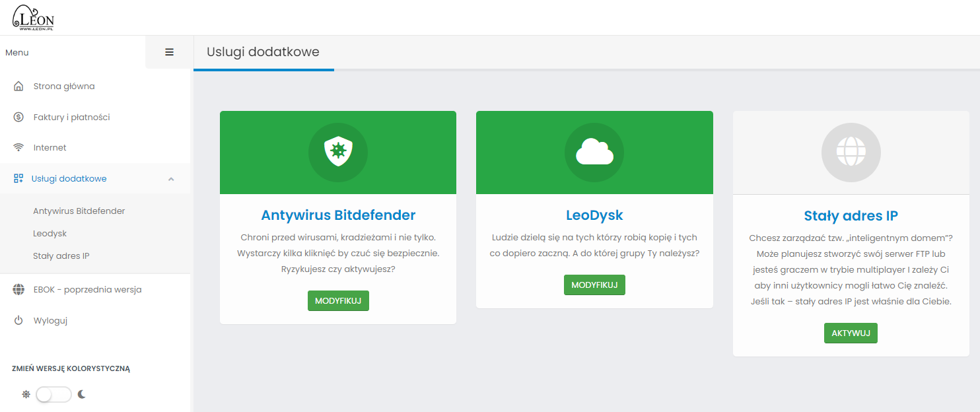Select the Uslugi dodatkowe page heading tab
Viewport: 980px width, 412px height.
point(263,51)
